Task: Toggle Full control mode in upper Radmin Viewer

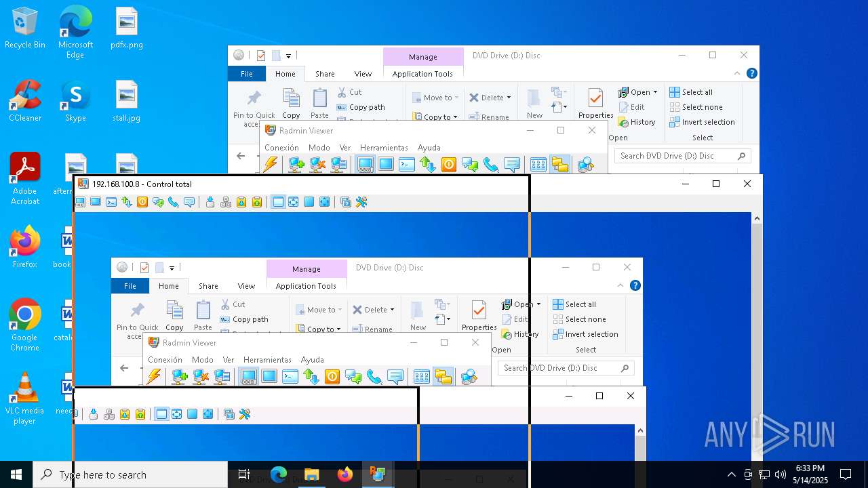Action: coord(365,164)
